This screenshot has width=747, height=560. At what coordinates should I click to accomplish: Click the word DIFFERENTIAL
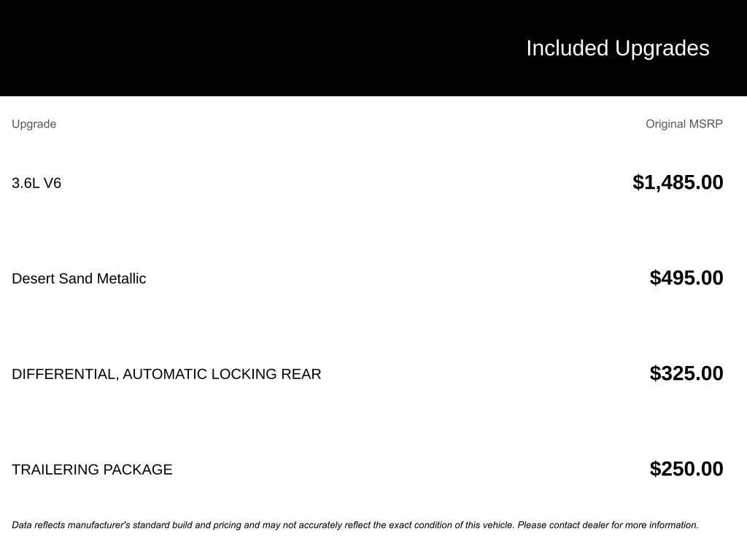point(64,374)
